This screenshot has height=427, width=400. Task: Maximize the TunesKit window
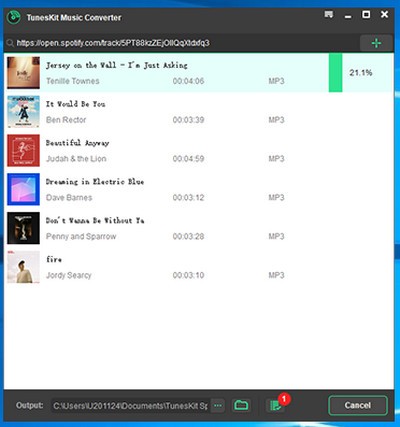(x=366, y=15)
